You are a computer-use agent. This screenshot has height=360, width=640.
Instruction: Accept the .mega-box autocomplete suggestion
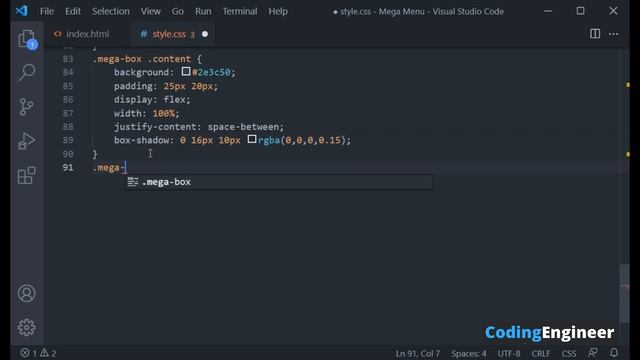pos(279,182)
